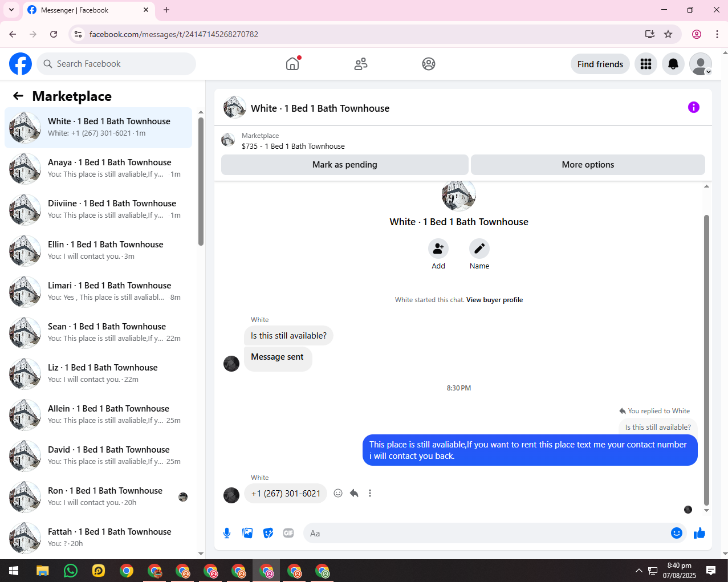728x582 pixels.
Task: Open Allein 1 Bed 1 Bath Townhouse chat
Action: [98, 414]
